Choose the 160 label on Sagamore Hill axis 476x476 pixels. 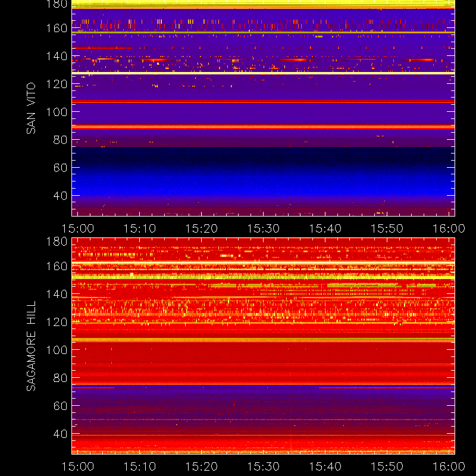tap(57, 266)
